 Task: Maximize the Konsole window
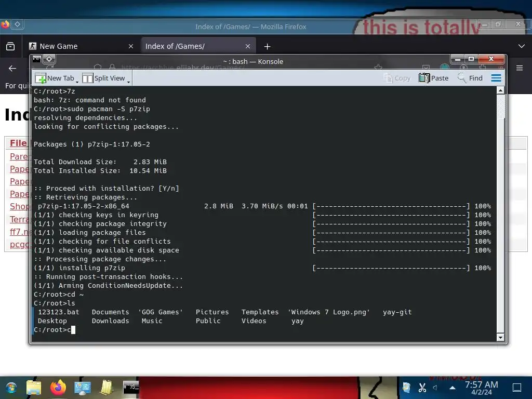click(x=471, y=59)
